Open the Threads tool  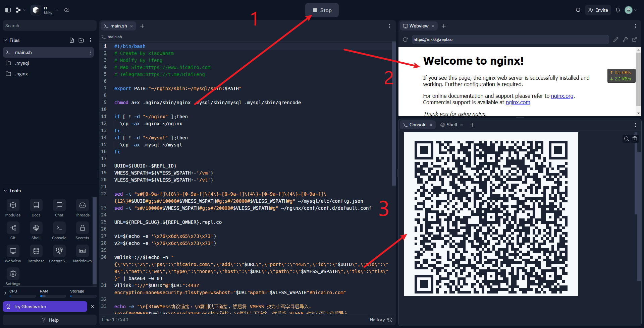[82, 205]
